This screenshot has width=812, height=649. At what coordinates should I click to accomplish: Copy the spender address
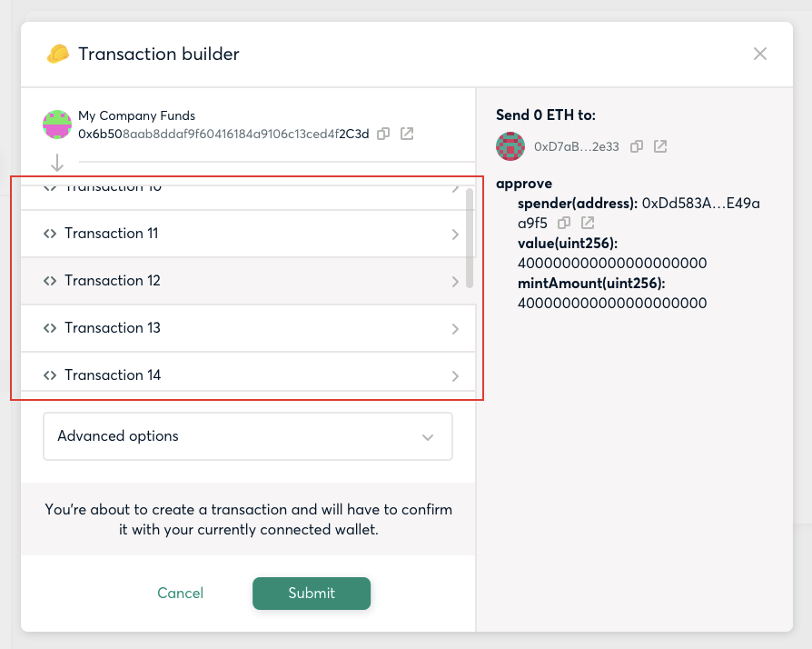coord(564,223)
